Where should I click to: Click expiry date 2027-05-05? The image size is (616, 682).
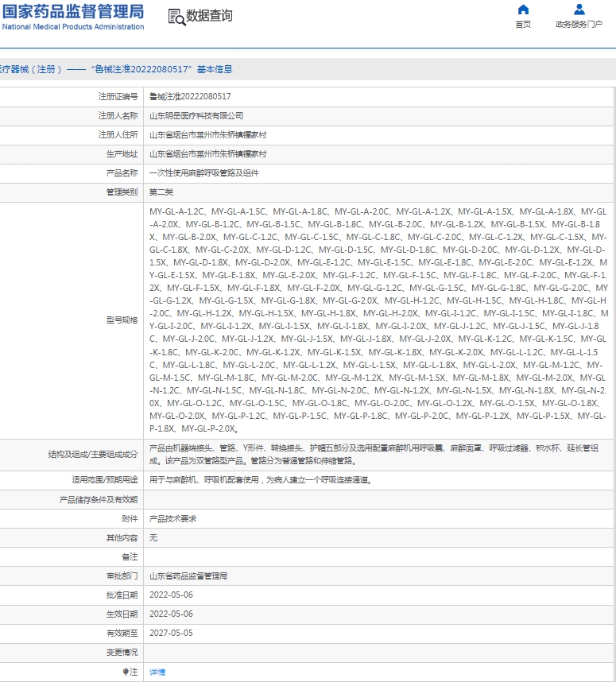coord(171,634)
